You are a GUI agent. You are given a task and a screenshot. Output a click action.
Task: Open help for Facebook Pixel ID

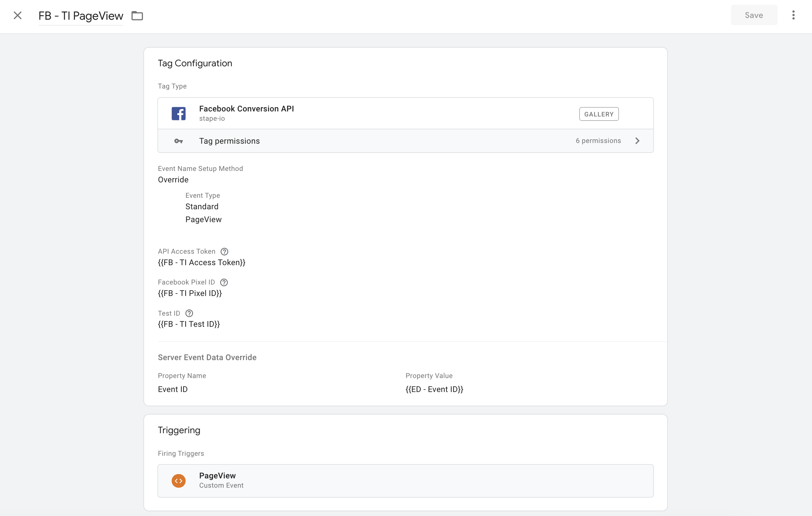coord(224,282)
